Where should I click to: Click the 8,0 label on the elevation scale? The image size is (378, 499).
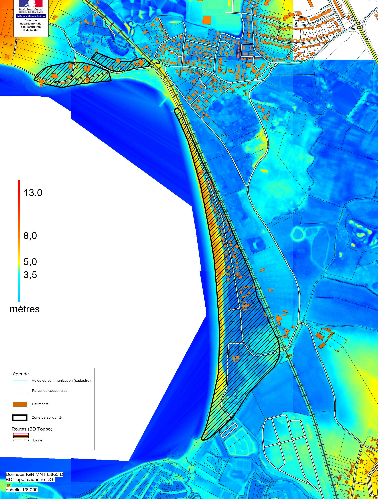pos(30,236)
